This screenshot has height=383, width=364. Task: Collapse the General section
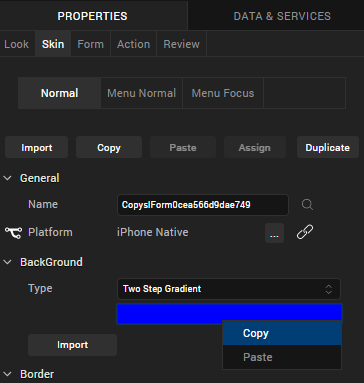8,178
